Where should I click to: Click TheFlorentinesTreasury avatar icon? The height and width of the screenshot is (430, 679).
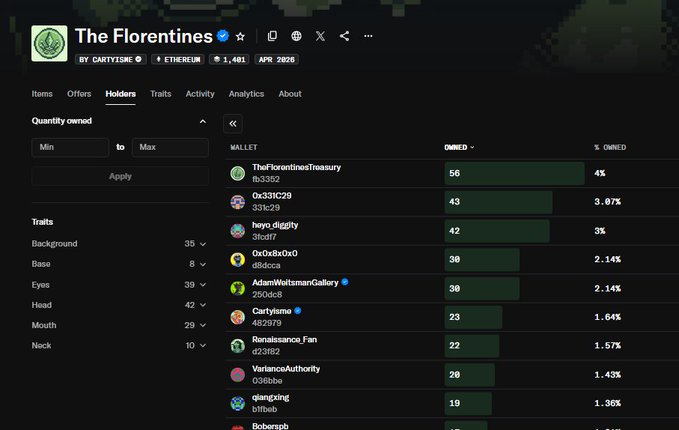(x=238, y=173)
